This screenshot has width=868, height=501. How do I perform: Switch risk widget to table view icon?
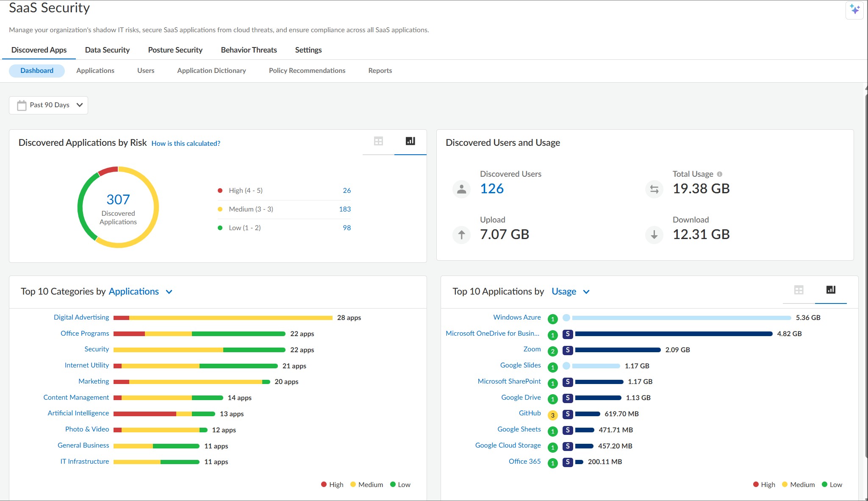pyautogui.click(x=378, y=141)
